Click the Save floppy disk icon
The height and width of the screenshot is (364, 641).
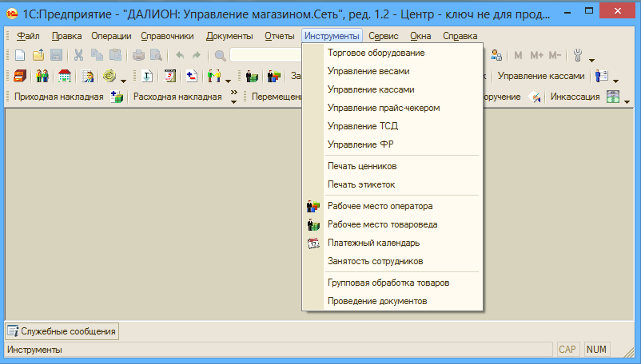[x=57, y=55]
